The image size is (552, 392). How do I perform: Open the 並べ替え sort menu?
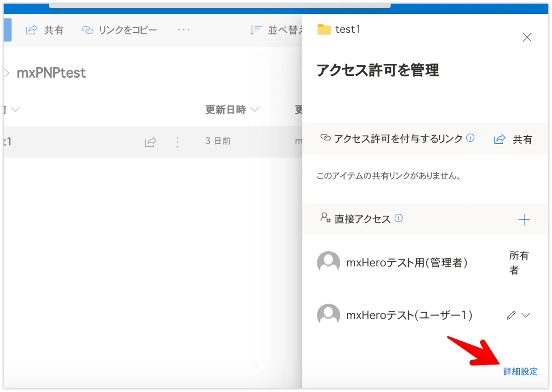276,30
